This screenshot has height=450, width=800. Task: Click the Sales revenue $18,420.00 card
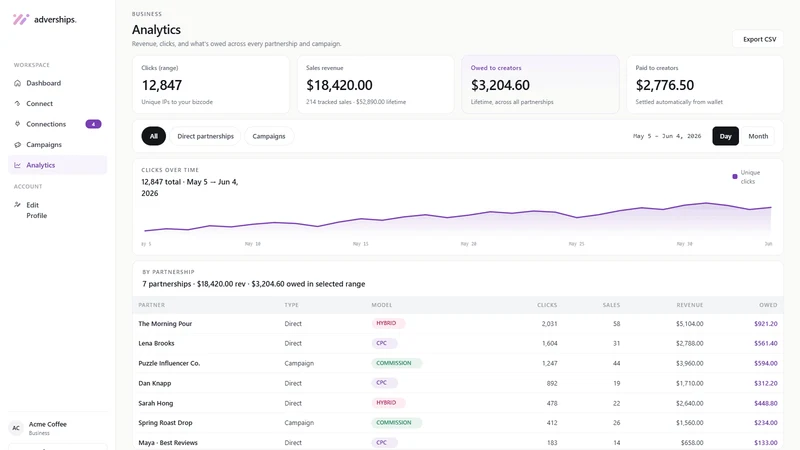click(x=376, y=85)
